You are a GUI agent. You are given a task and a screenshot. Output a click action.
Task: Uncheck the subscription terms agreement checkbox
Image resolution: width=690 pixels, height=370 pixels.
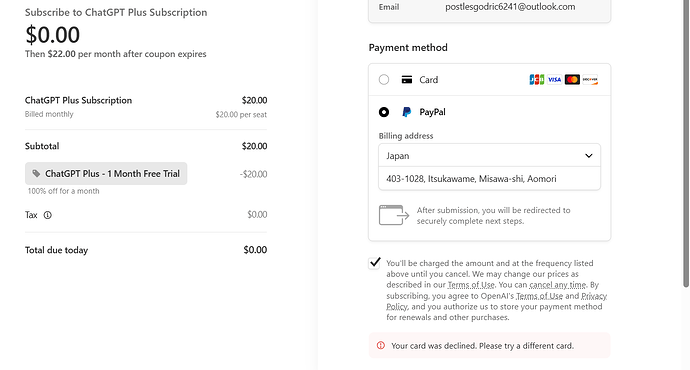coord(374,263)
